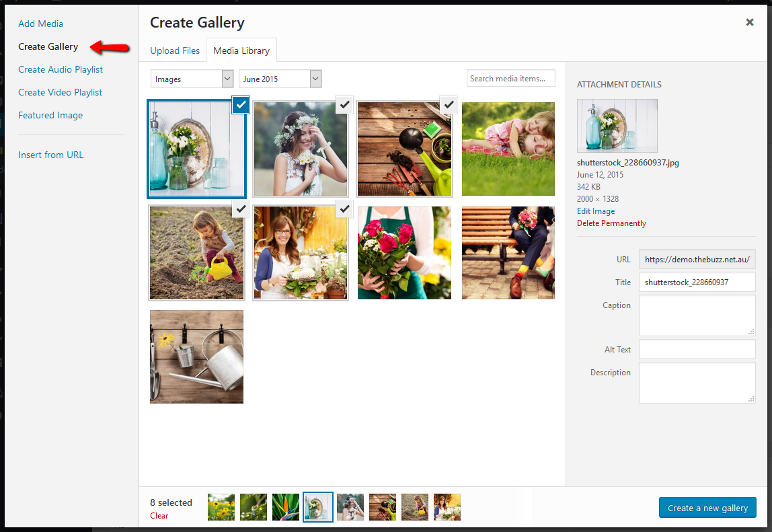772x532 pixels.
Task: Click florist woman thumbnail in tray
Action: [x=447, y=507]
